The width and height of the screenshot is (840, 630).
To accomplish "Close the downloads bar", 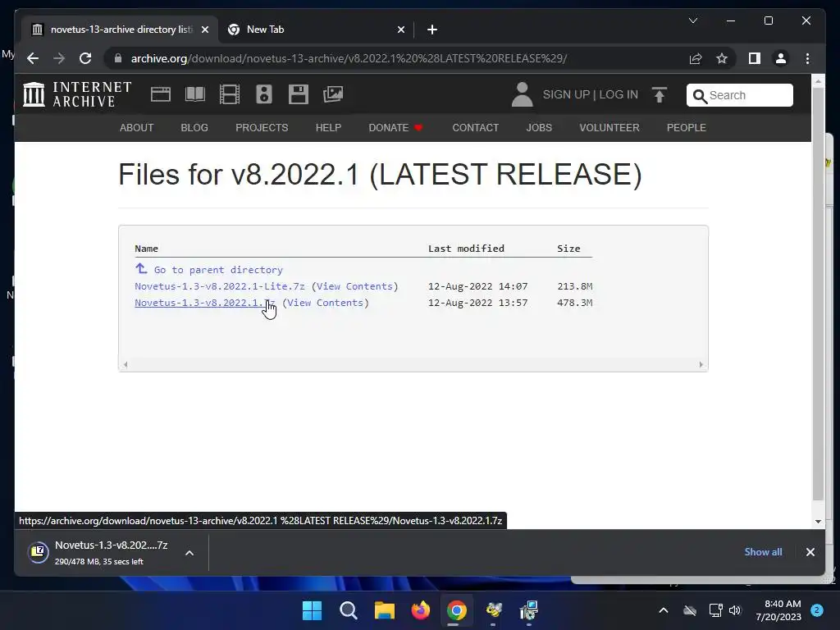I will pos(810,552).
